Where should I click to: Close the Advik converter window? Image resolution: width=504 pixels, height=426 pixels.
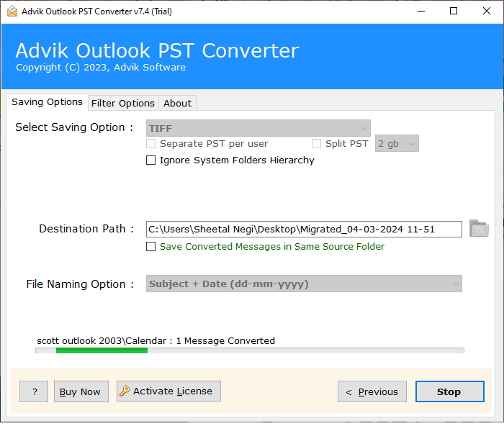pos(487,12)
